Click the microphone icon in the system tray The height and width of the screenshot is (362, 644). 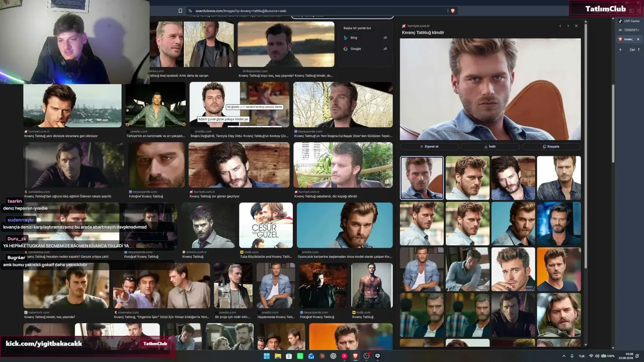(572, 356)
